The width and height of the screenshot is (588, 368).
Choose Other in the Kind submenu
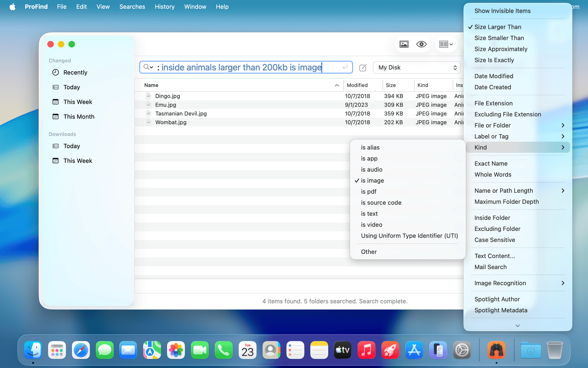408,252
